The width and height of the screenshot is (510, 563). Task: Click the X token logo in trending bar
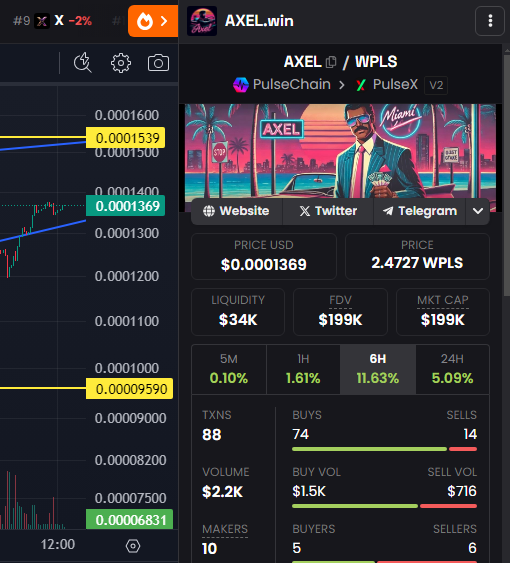click(42, 21)
